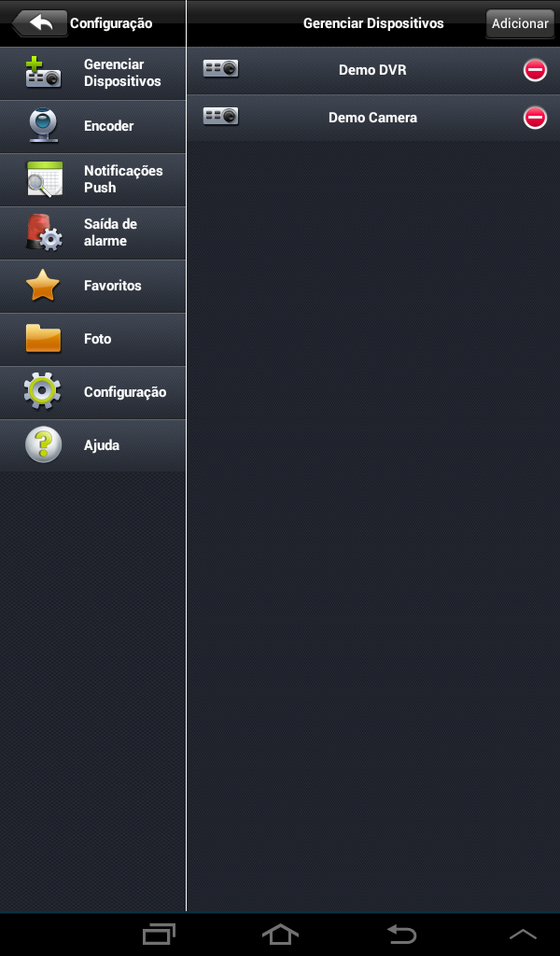This screenshot has height=956, width=560.
Task: Select the Demo Camera device entry
Action: coord(373,118)
